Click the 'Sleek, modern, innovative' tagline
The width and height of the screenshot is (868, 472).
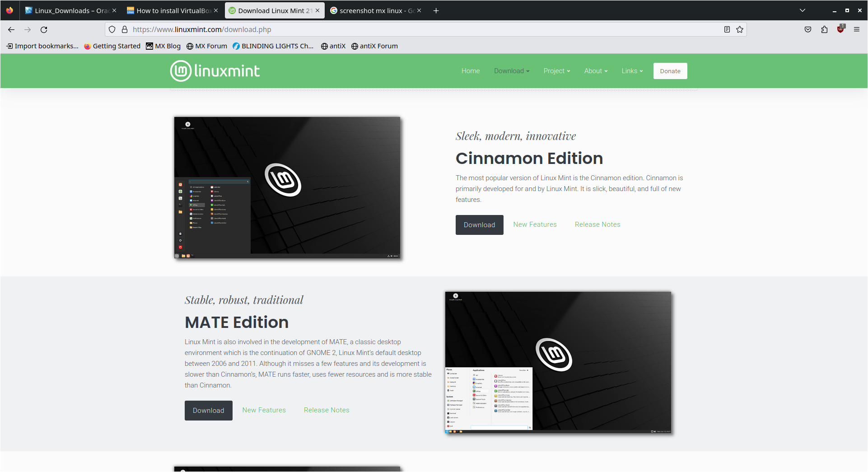pyautogui.click(x=516, y=136)
